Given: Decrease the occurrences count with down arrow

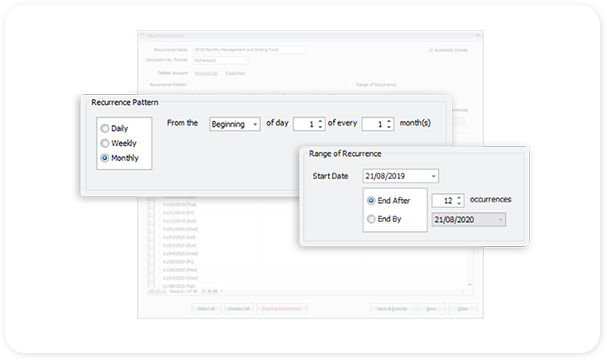Looking at the screenshot, I should 459,203.
